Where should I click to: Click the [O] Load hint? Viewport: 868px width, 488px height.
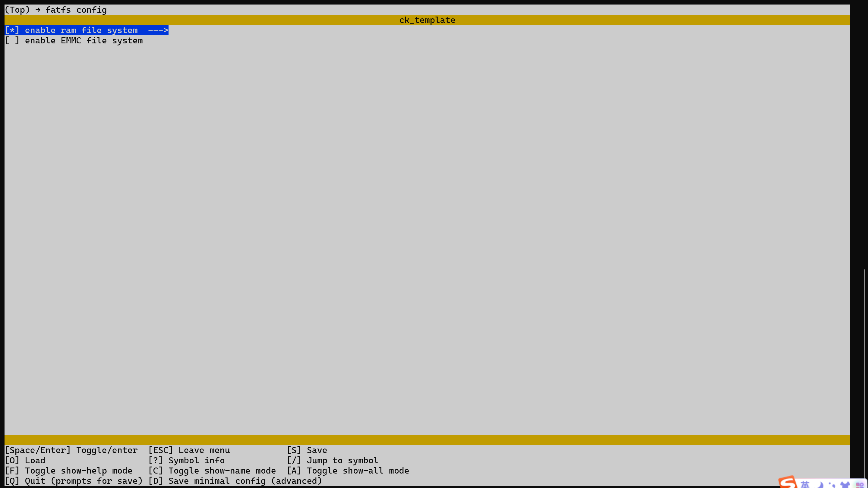click(x=25, y=460)
